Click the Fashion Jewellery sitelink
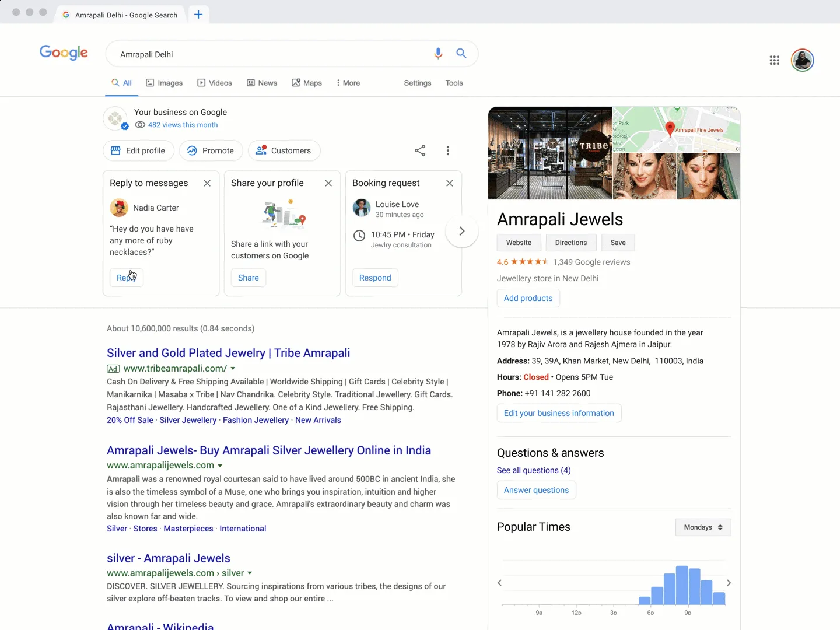The image size is (840, 630). click(256, 420)
